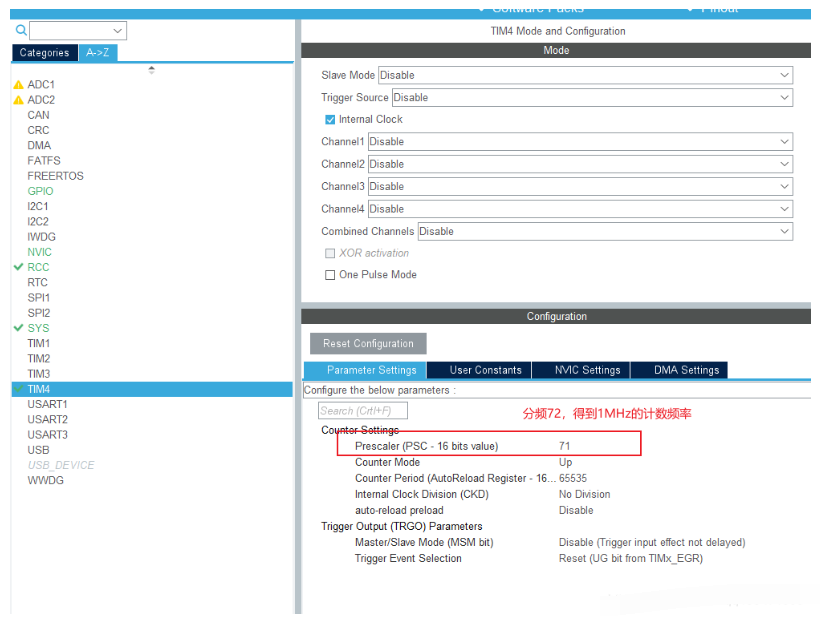Viewport: 822px width, 619px height.
Task: Click the SYS green checkmark icon
Action: [18, 328]
